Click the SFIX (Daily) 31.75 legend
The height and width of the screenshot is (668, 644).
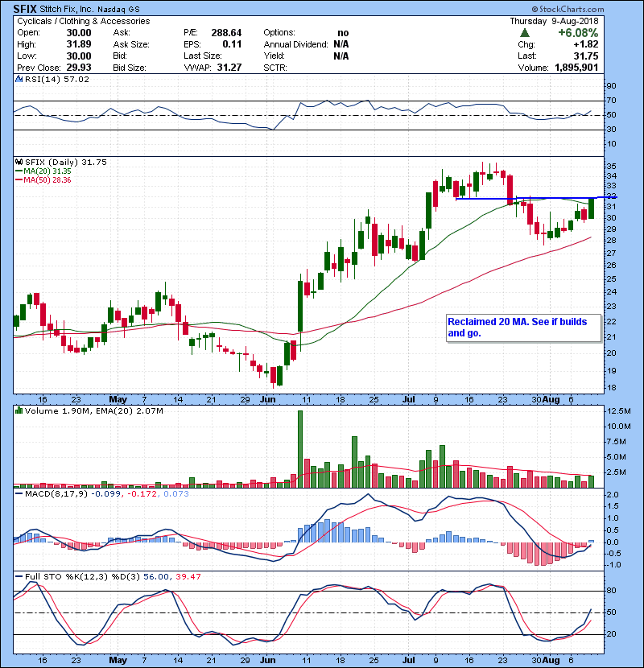pyautogui.click(x=66, y=162)
